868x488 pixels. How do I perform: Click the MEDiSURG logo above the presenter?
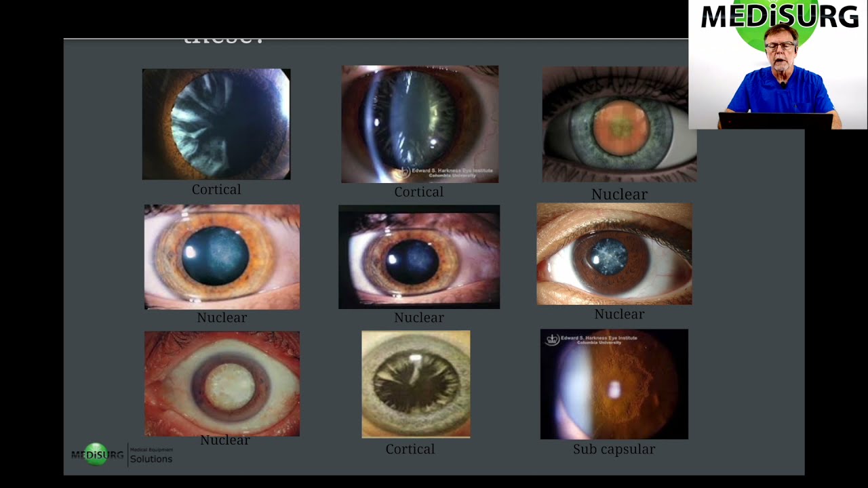[x=778, y=17]
